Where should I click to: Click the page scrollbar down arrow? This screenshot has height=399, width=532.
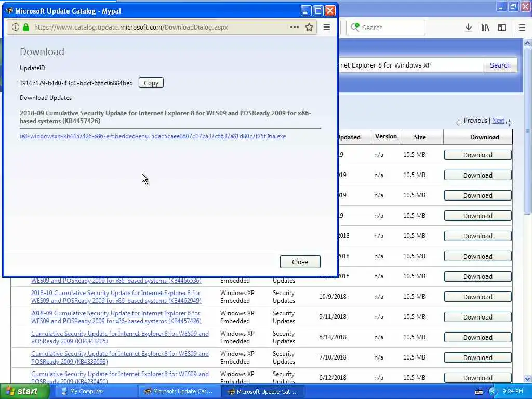pos(527,379)
